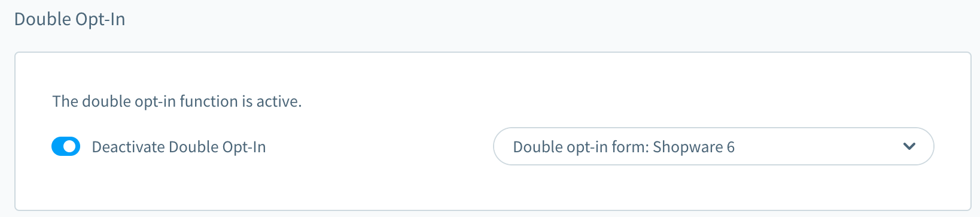
Task: Click the 'Double Opt-In' section heading
Action: 69,19
